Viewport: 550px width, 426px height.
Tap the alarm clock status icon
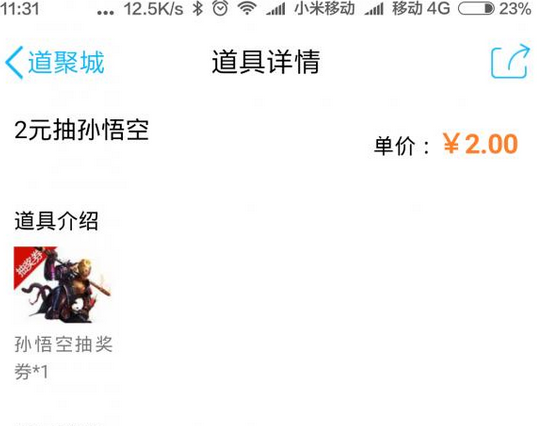pyautogui.click(x=220, y=8)
